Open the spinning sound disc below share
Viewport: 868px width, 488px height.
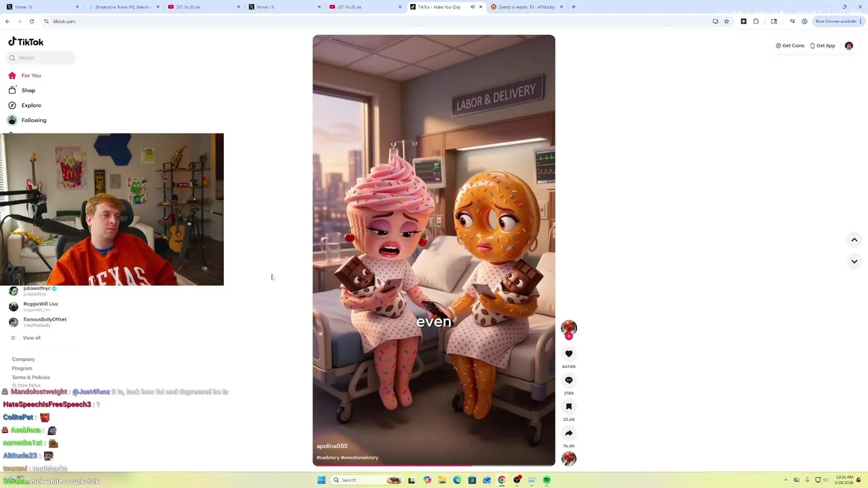569,459
